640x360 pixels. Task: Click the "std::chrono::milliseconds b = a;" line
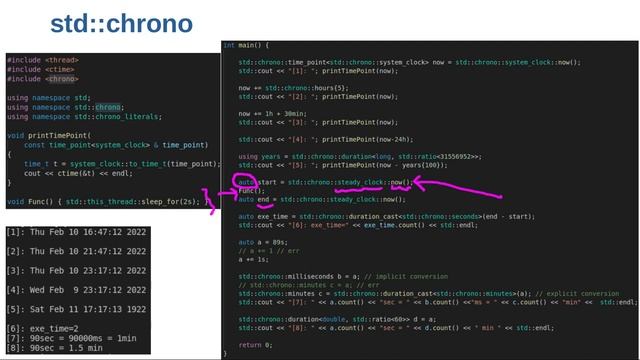343,277
